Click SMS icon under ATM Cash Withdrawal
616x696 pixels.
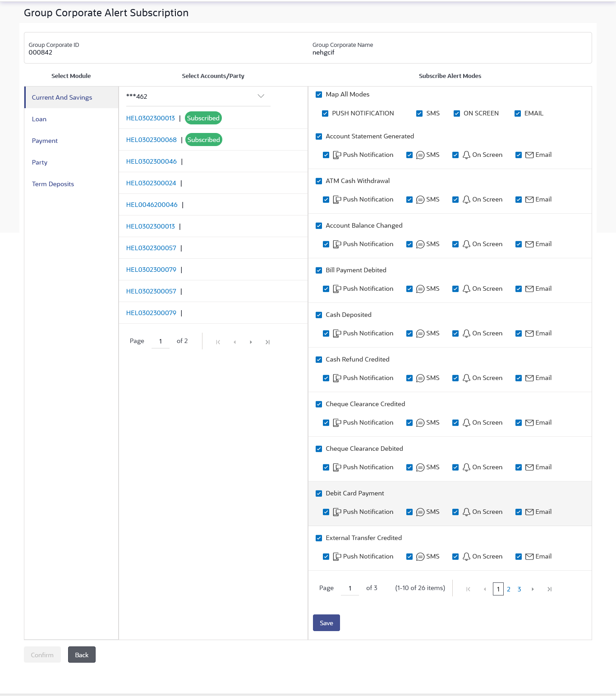tap(420, 200)
